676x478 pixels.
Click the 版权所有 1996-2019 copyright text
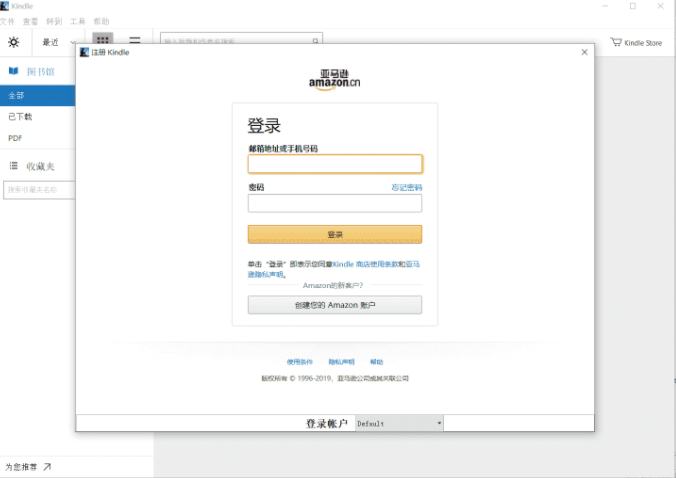click(x=335, y=378)
